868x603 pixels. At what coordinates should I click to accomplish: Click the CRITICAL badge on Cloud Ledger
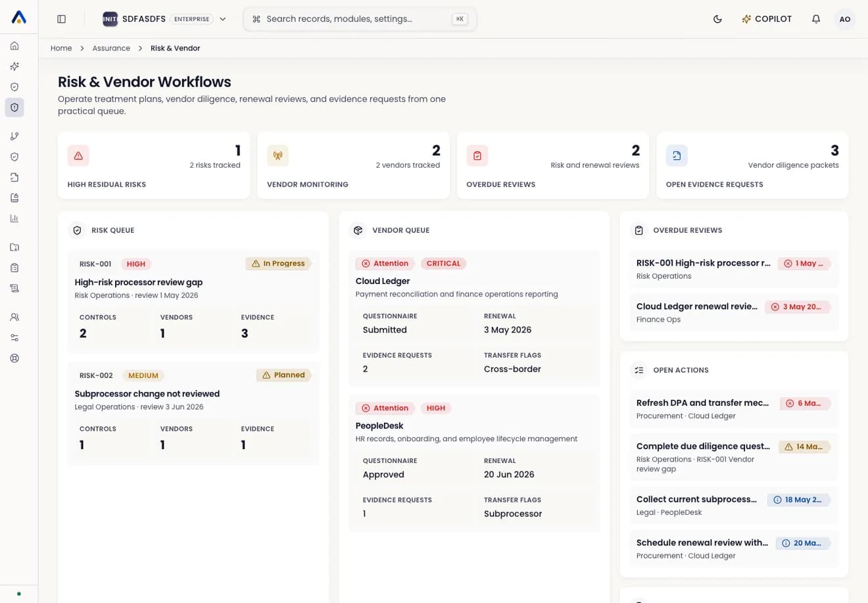coord(443,264)
